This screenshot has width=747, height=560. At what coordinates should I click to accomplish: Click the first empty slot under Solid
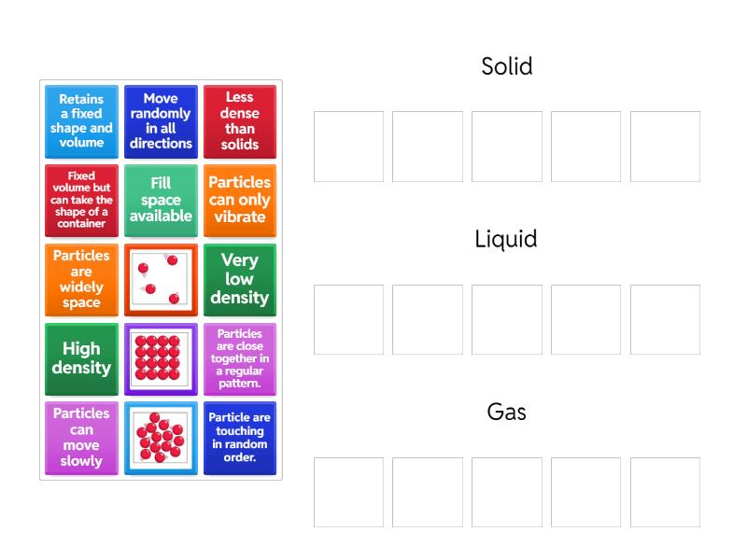coord(348,147)
